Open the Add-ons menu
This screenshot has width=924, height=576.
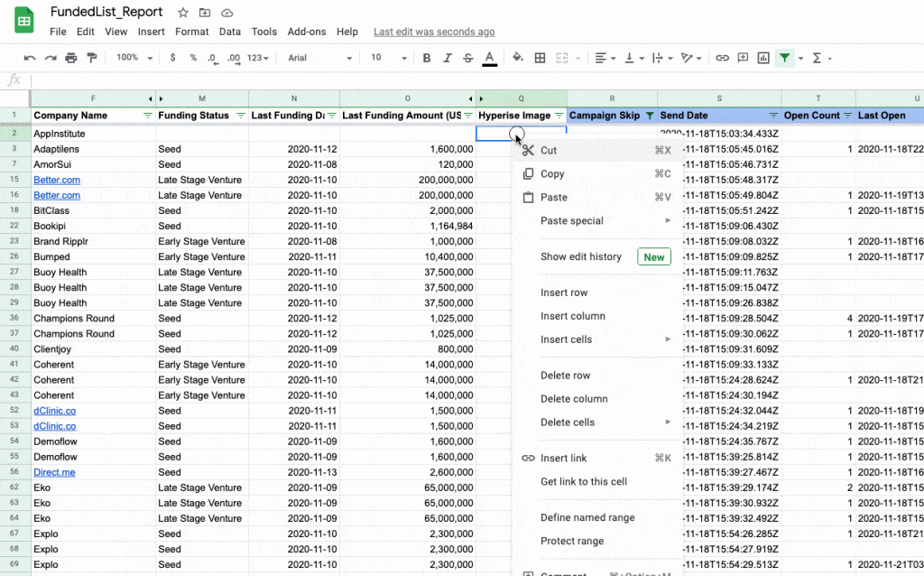click(x=307, y=32)
